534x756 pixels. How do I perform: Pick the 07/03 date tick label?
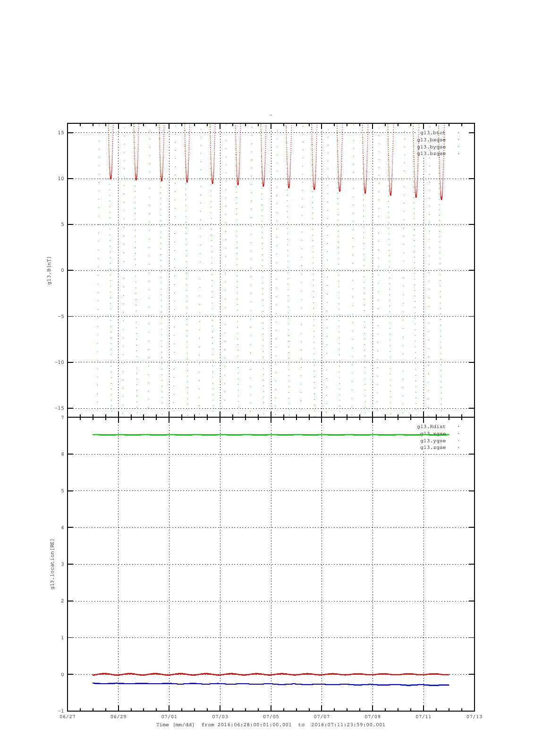[220, 717]
